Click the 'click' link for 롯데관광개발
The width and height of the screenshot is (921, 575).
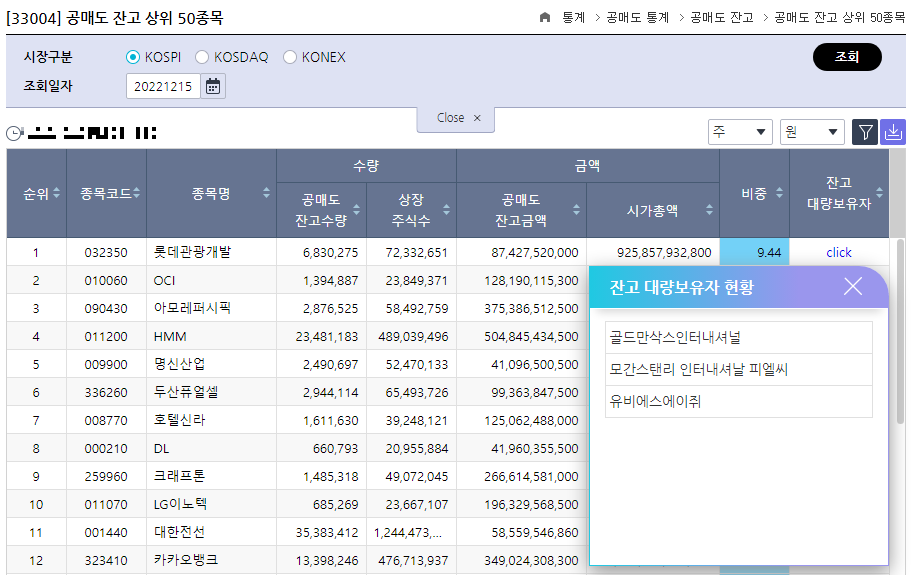(x=839, y=253)
